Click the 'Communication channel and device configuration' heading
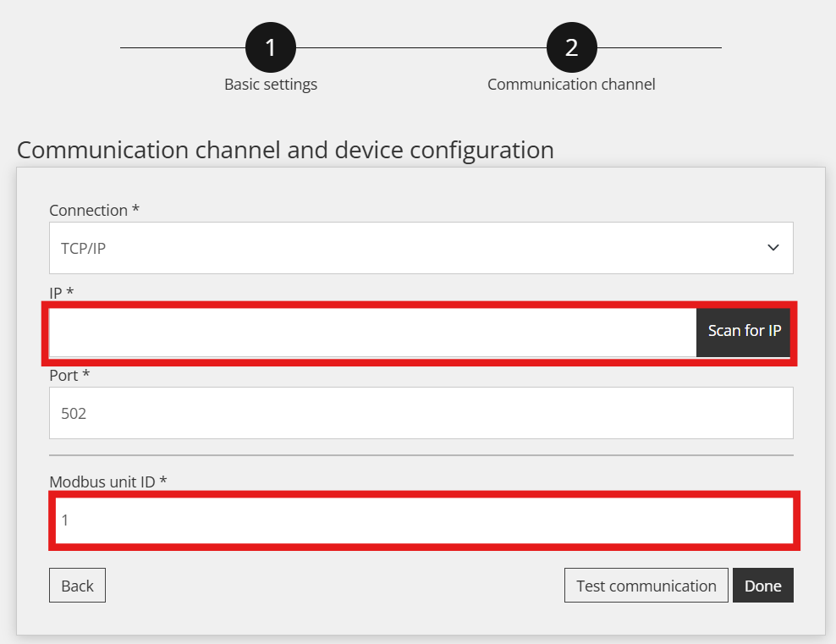This screenshot has height=644, width=836. click(x=286, y=150)
